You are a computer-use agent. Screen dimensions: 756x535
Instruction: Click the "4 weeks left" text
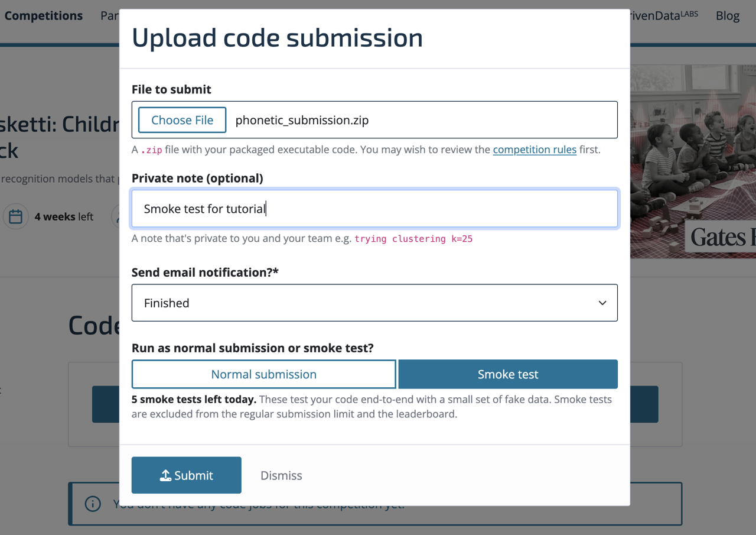[x=64, y=216]
